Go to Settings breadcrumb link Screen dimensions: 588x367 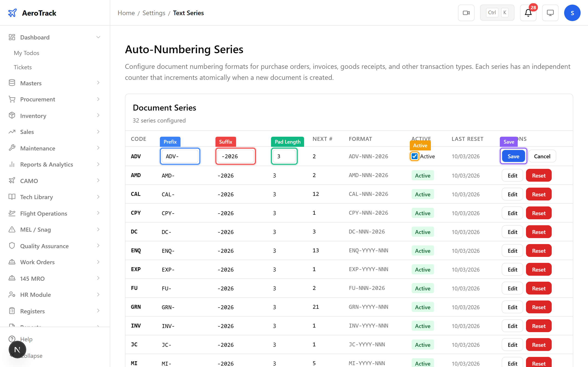coord(154,13)
